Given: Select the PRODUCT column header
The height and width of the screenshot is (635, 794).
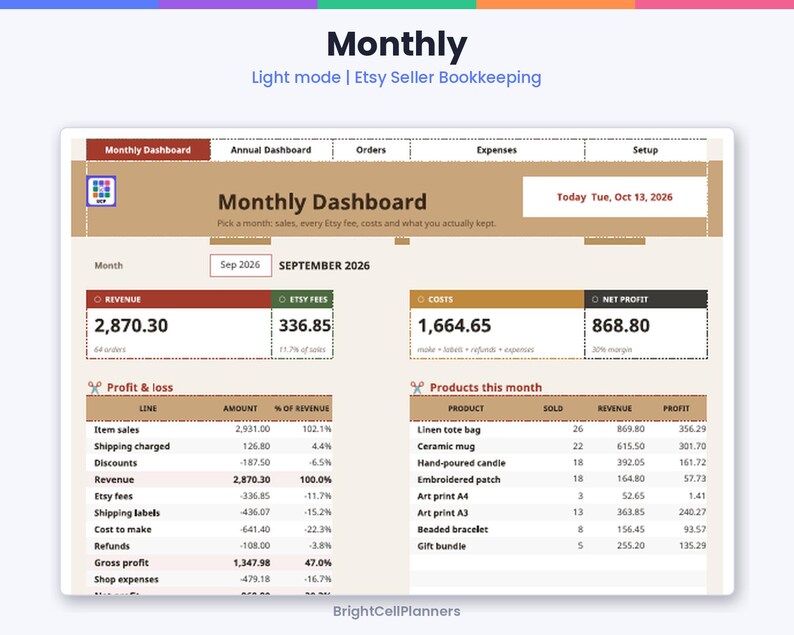Looking at the screenshot, I should 466,408.
